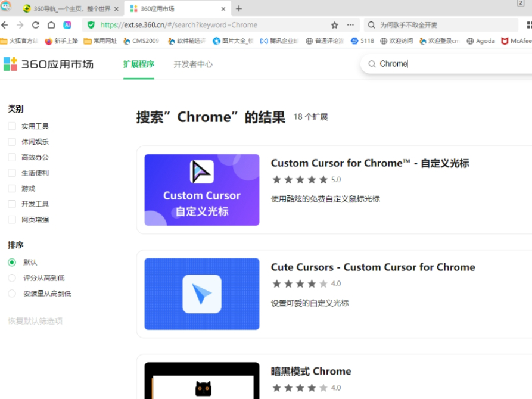This screenshot has height=399, width=532.
Task: Open Cute Cursors - Custom Cursor title
Action: (373, 267)
